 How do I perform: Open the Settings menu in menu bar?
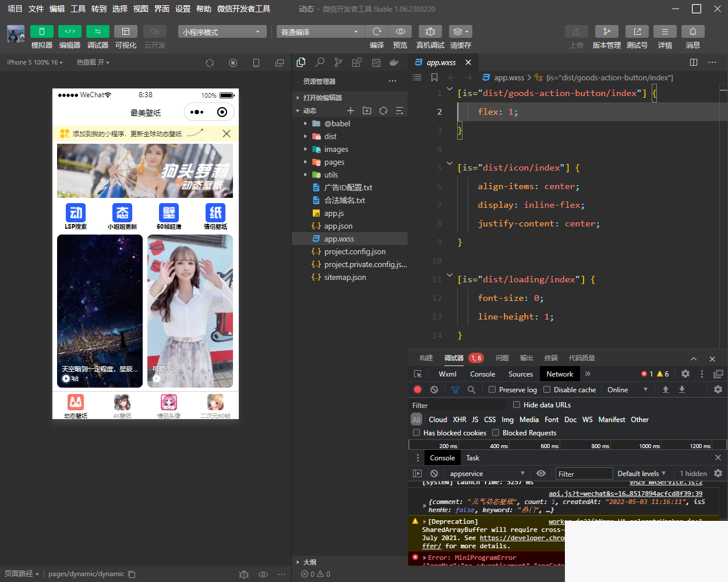point(183,9)
